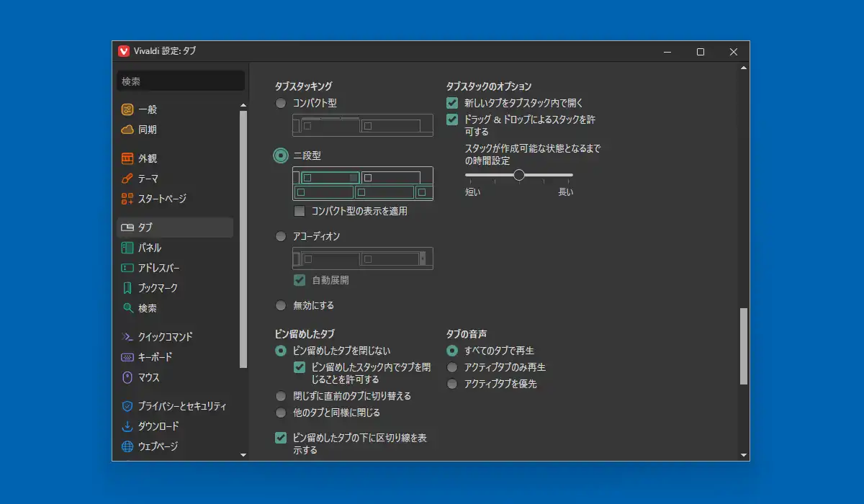The image size is (864, 504).
Task: Click the main content scrollbar thumb
Action: (x=744, y=346)
